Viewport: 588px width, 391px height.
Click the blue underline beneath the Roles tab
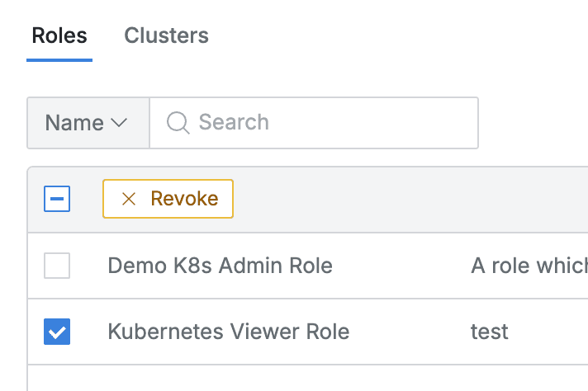59,59
